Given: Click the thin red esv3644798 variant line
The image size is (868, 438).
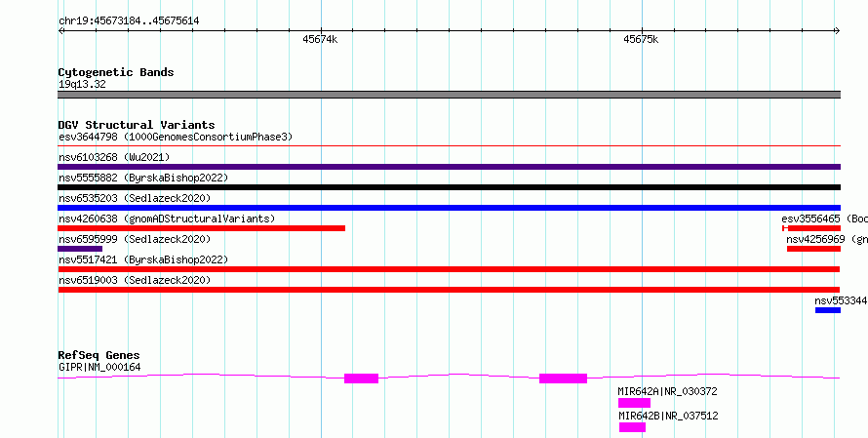Looking at the screenshot, I should pyautogui.click(x=449, y=146).
